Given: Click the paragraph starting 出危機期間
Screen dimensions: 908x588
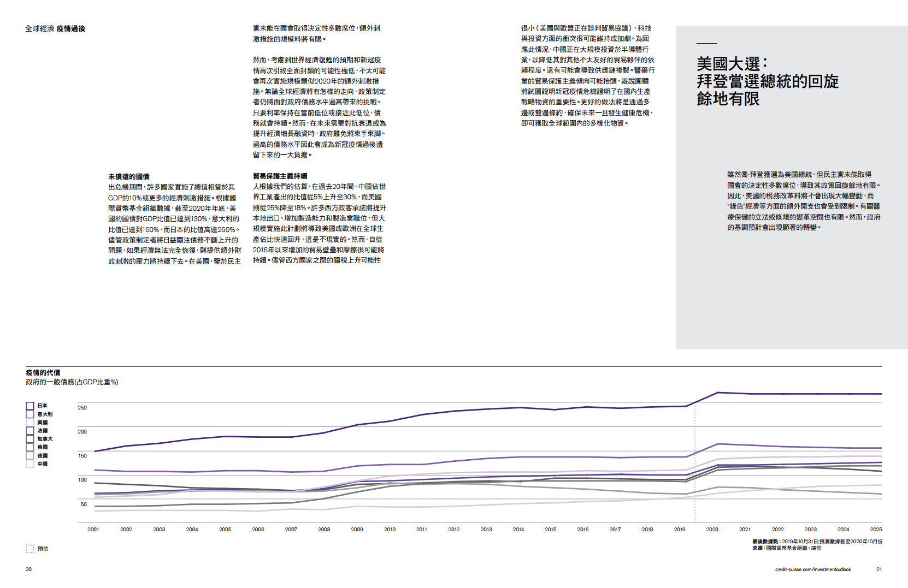Looking at the screenshot, I should [175, 224].
